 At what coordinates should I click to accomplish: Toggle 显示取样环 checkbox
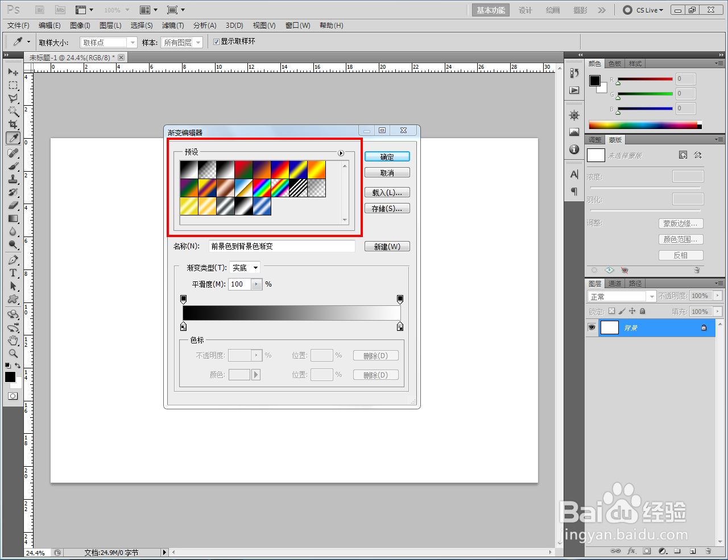[216, 42]
